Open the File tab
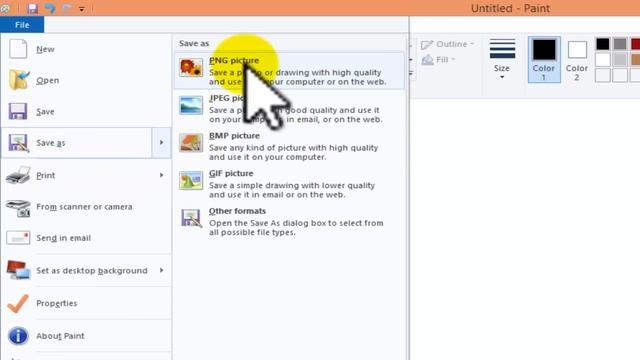The height and width of the screenshot is (360, 640). pos(22,25)
